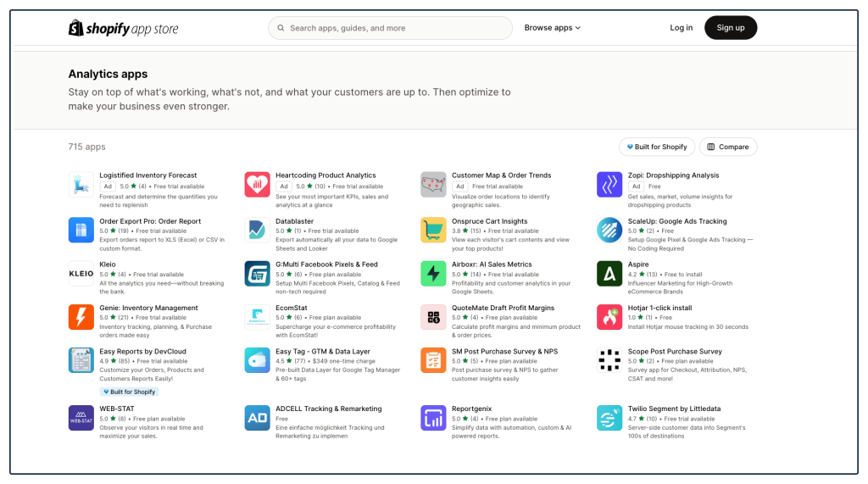Click the Easy Tag - GTM & Data Layer title

[323, 352]
